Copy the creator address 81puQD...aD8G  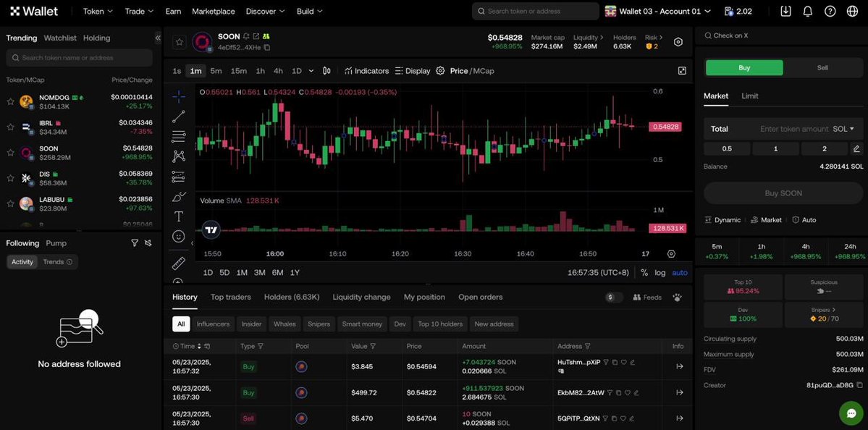coord(860,385)
